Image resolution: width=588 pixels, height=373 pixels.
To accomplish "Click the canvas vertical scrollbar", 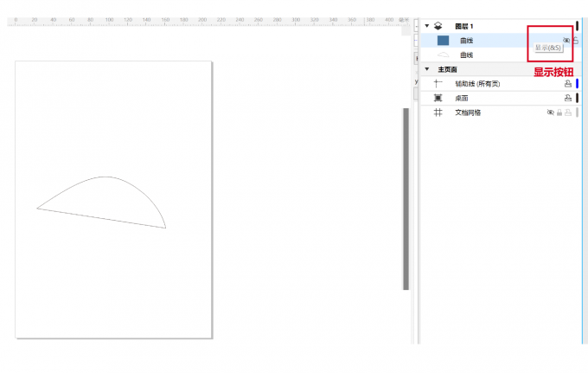I will [406, 199].
